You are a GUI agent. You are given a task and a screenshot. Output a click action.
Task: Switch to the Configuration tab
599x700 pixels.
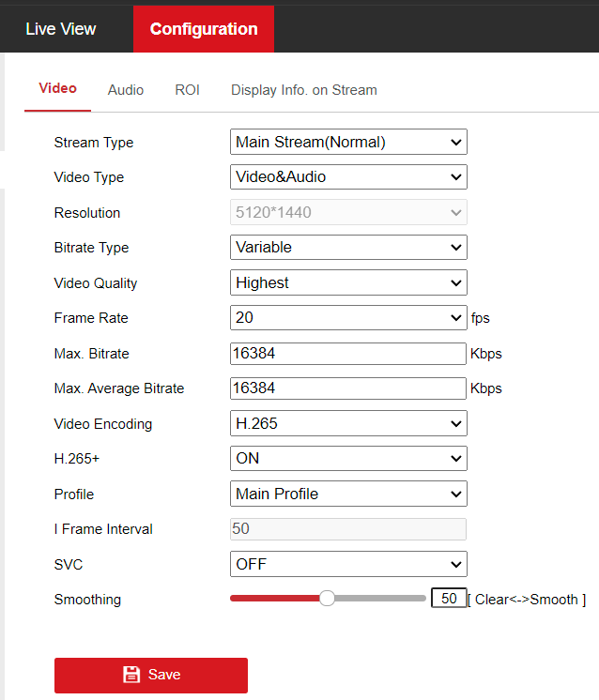204,29
